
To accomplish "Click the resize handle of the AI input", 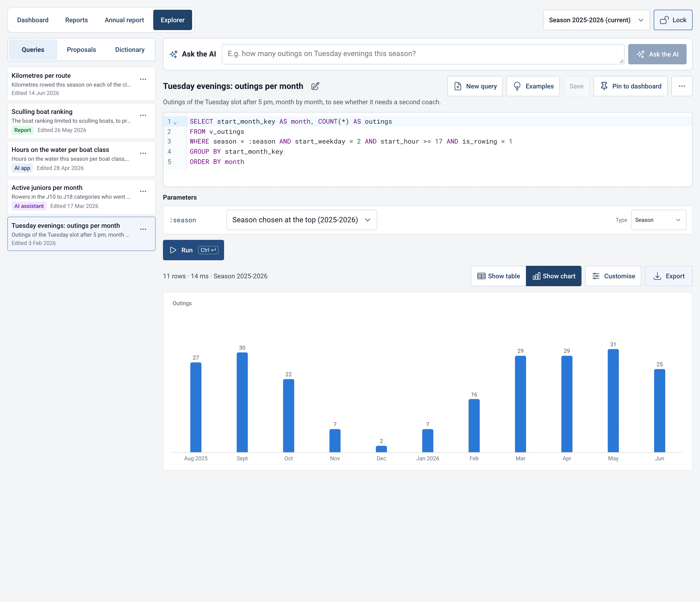I will tap(621, 61).
